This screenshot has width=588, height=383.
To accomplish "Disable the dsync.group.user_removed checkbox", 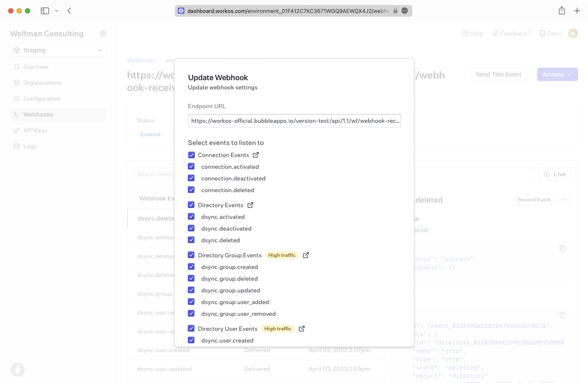I will pyautogui.click(x=191, y=313).
